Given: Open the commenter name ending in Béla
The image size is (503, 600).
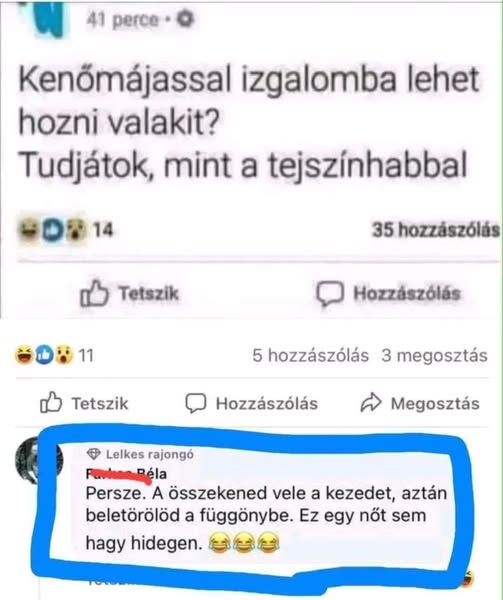Looking at the screenshot, I should [126, 474].
